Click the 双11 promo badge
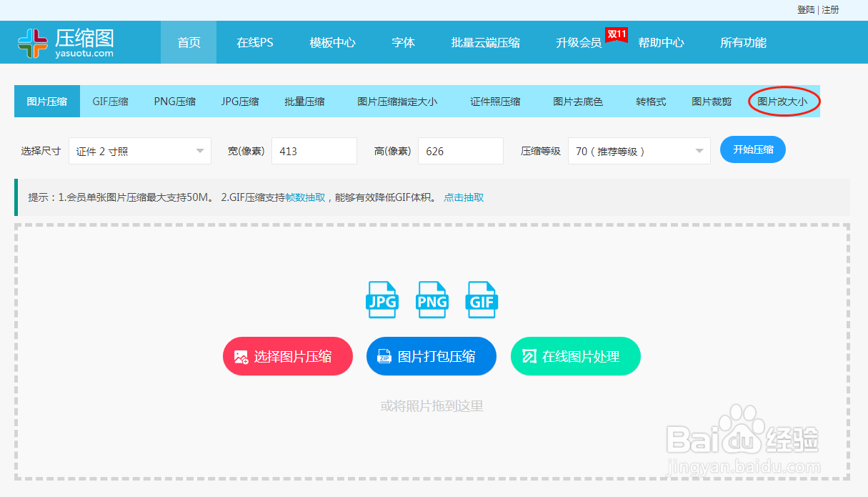This screenshot has height=497, width=868. click(x=617, y=34)
